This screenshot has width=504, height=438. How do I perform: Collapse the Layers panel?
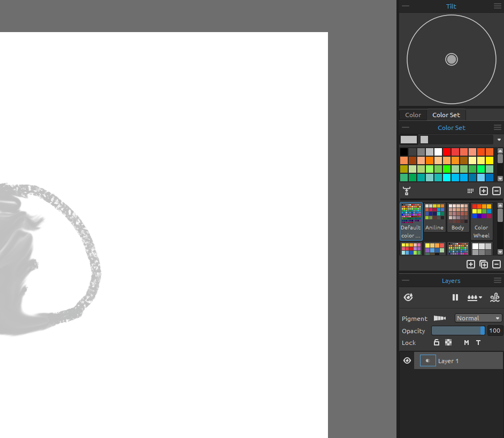(x=406, y=281)
